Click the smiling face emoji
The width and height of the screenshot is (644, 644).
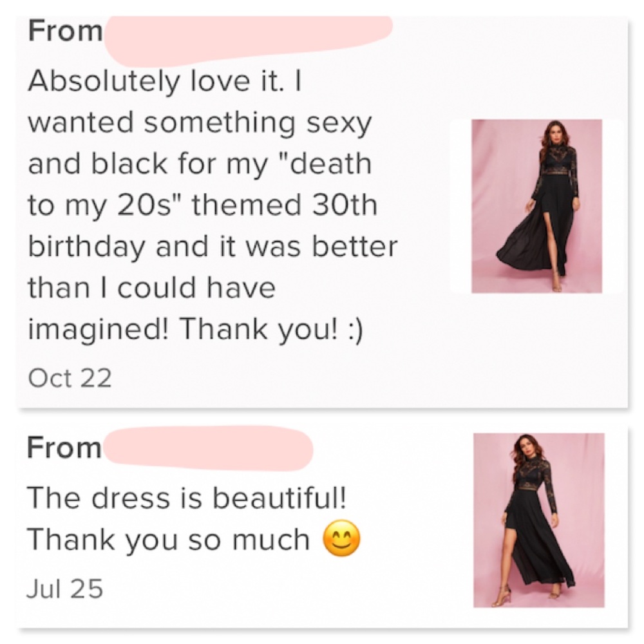click(341, 540)
